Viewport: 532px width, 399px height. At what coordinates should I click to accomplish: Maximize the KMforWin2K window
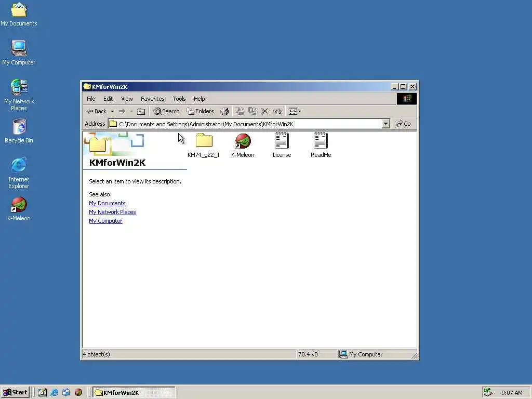[403, 87]
